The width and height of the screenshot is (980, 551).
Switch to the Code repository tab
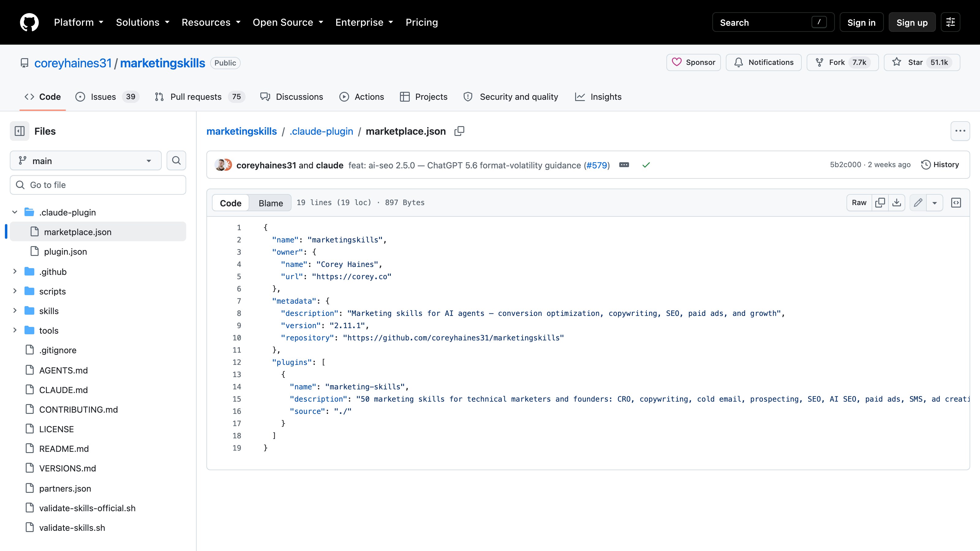43,97
